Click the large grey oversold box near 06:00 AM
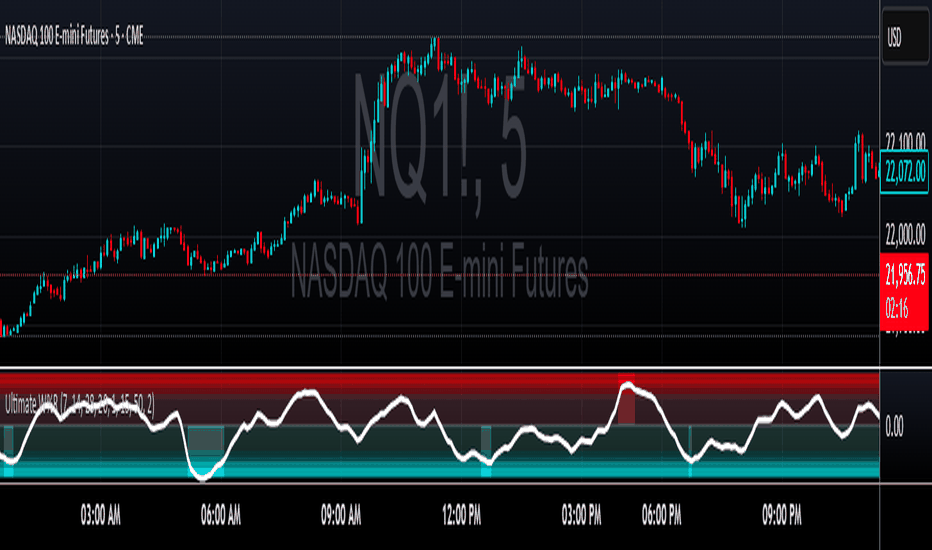 [206, 440]
